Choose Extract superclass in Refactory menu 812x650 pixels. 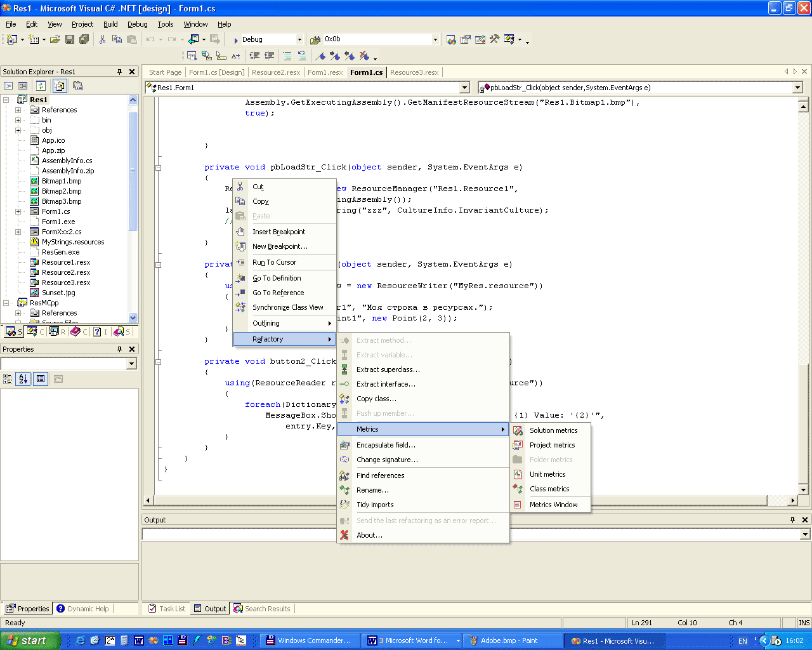click(x=388, y=369)
